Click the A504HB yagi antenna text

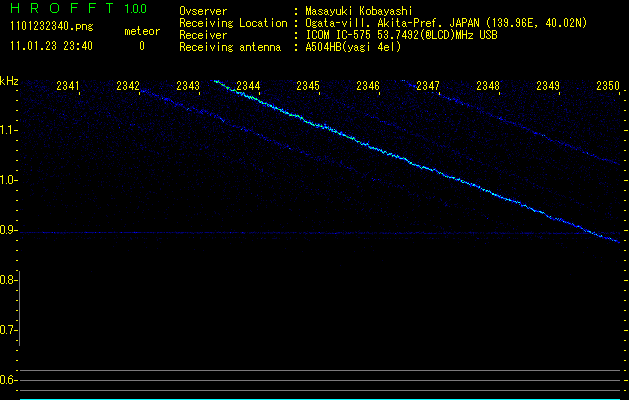pyautogui.click(x=353, y=47)
